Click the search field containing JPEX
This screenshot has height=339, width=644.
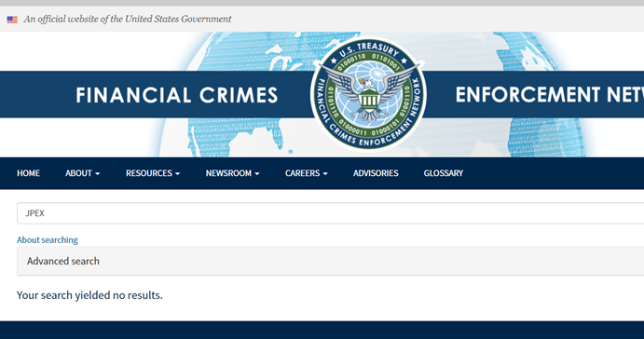[x=330, y=213]
